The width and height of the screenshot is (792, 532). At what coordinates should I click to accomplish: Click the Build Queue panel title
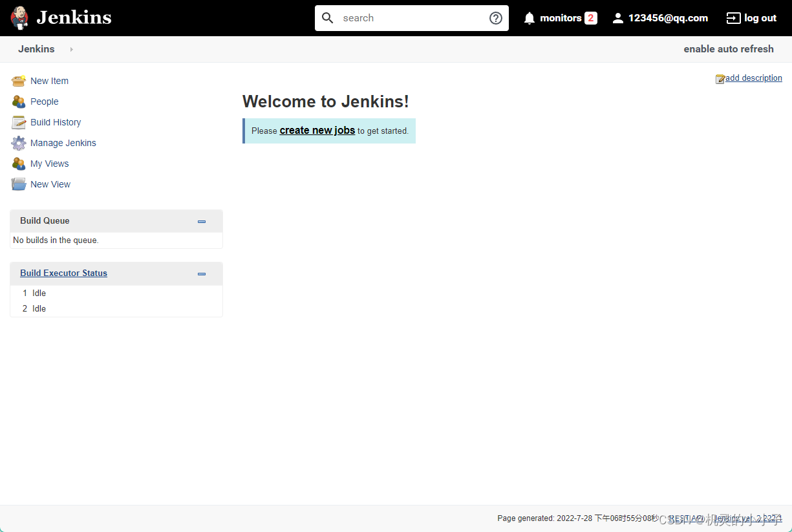click(45, 220)
